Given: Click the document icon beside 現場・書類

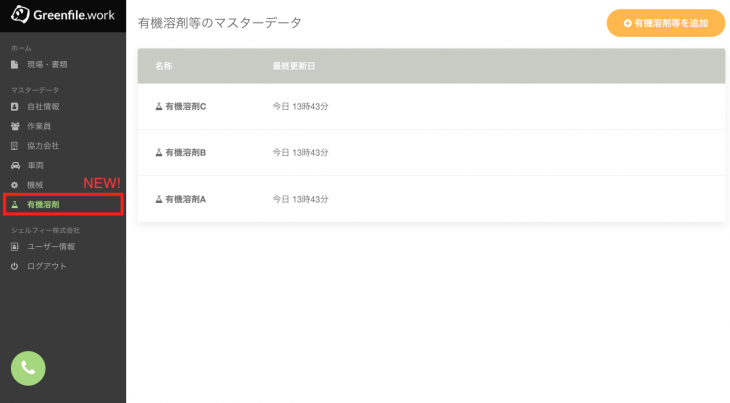Looking at the screenshot, I should point(14,65).
